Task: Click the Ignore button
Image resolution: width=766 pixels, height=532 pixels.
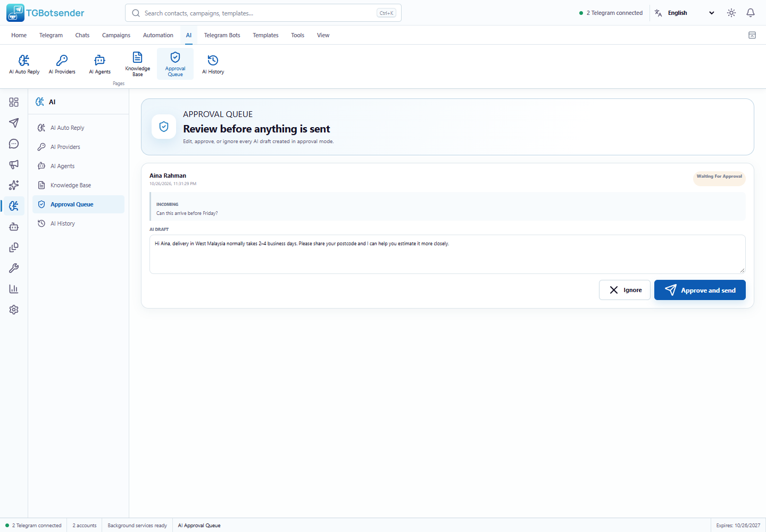Action: (x=625, y=290)
